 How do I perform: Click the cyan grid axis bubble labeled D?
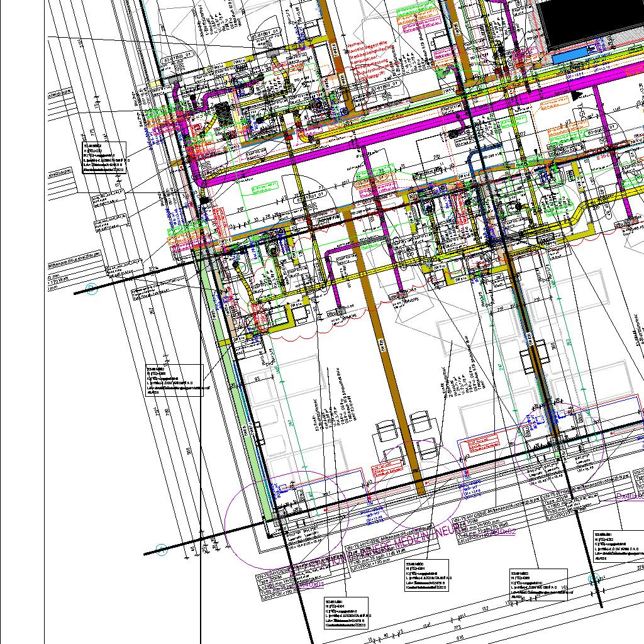(92, 288)
